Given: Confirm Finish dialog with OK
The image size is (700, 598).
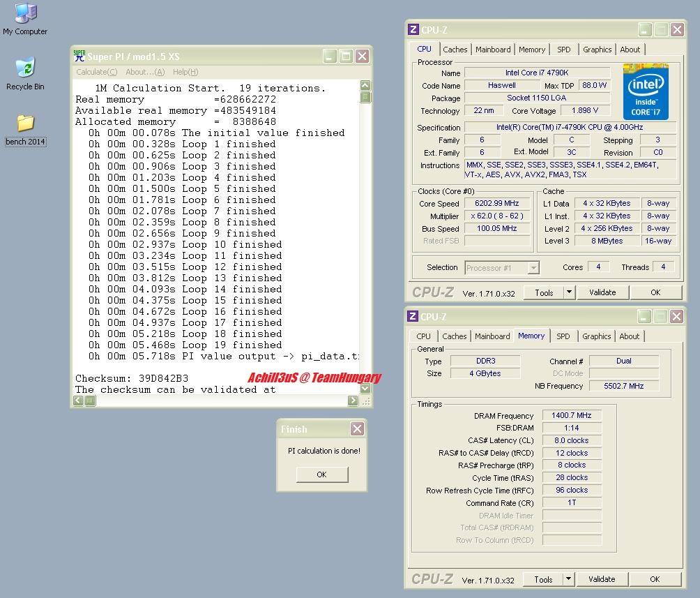Looking at the screenshot, I should 321,474.
